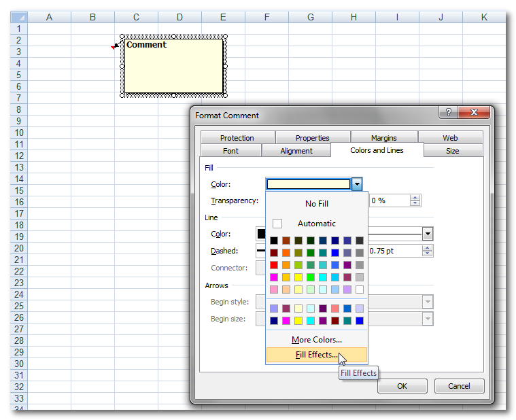Select the bright red color swatch

273,265
